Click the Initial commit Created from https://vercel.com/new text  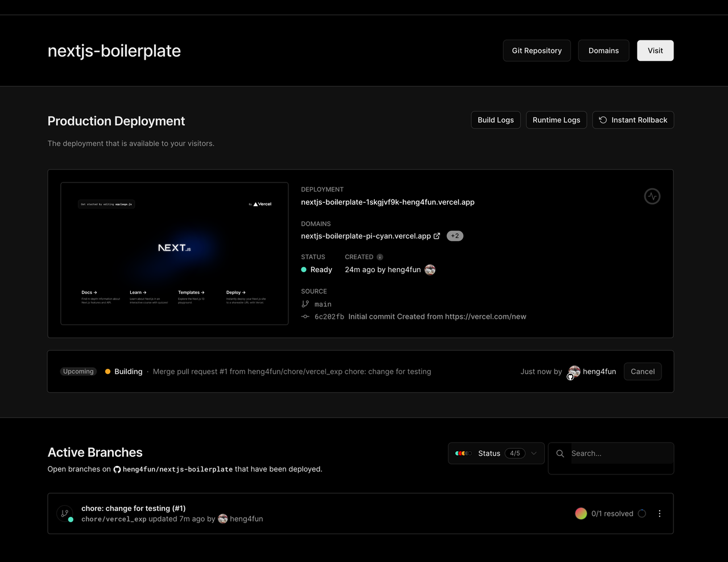437,317
